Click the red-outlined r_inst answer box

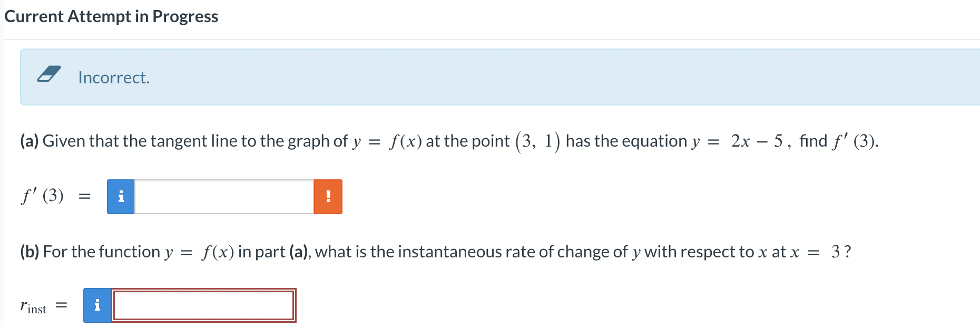[203, 305]
